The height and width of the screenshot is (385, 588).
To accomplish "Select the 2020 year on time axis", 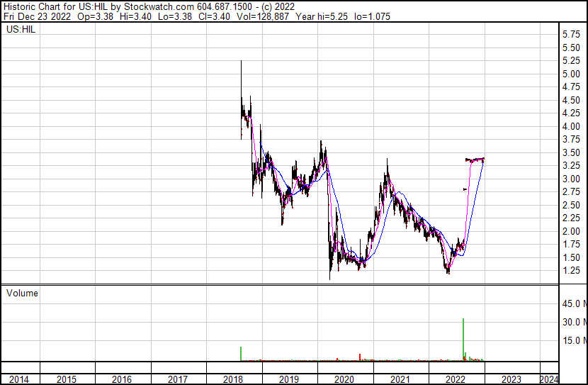I will pyautogui.click(x=344, y=379).
